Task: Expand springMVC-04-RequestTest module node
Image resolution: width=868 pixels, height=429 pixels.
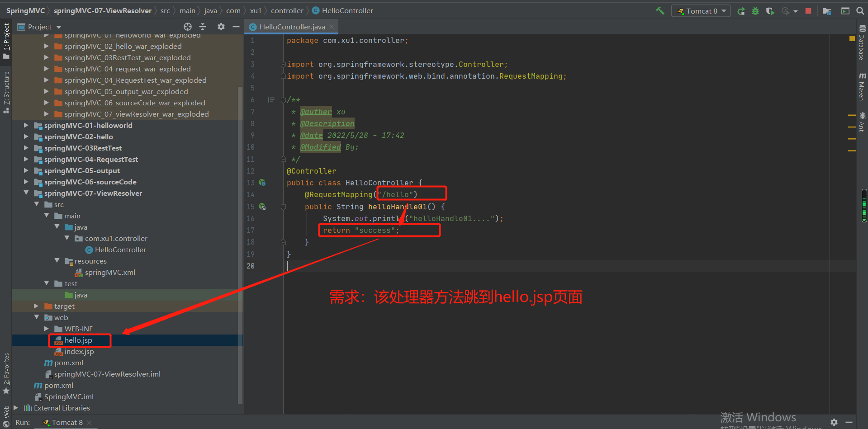Action: pyautogui.click(x=26, y=159)
